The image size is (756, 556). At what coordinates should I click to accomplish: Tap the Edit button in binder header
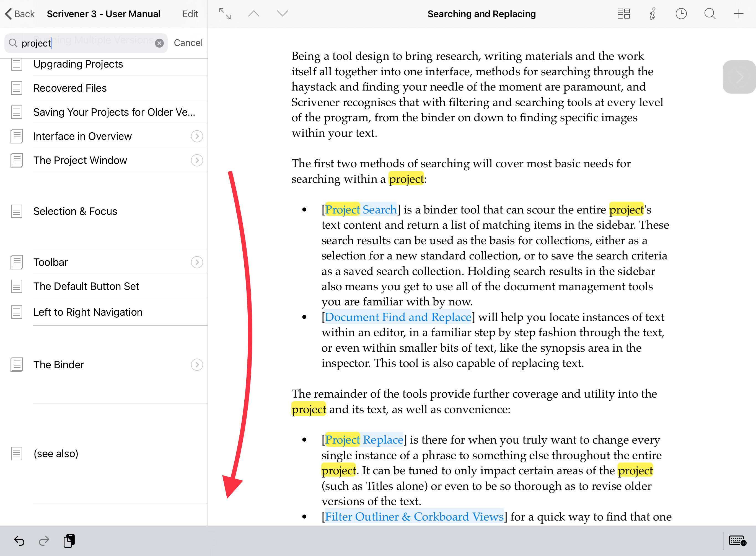[190, 14]
